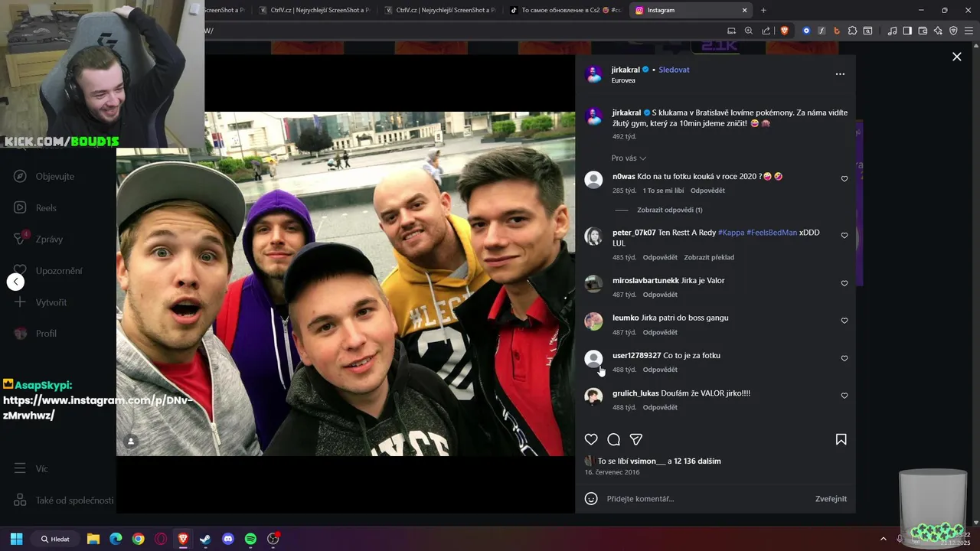Image resolution: width=980 pixels, height=551 pixels.
Task: Switch to the TikTok 'То самое обновление' tab
Action: (565, 10)
